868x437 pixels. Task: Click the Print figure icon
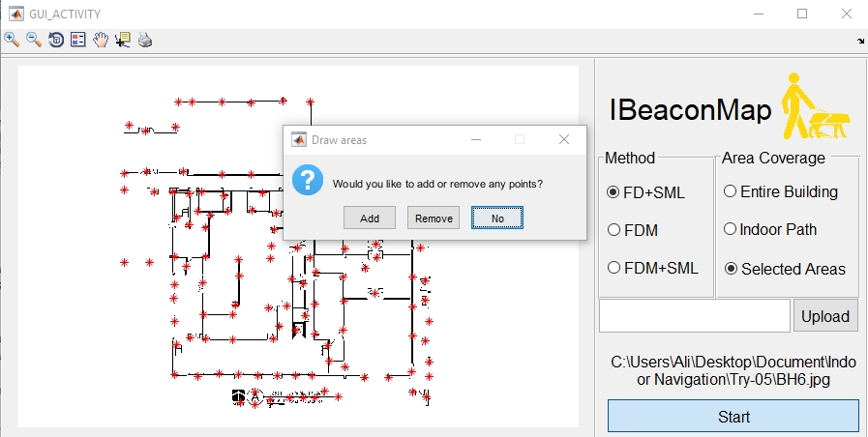145,40
